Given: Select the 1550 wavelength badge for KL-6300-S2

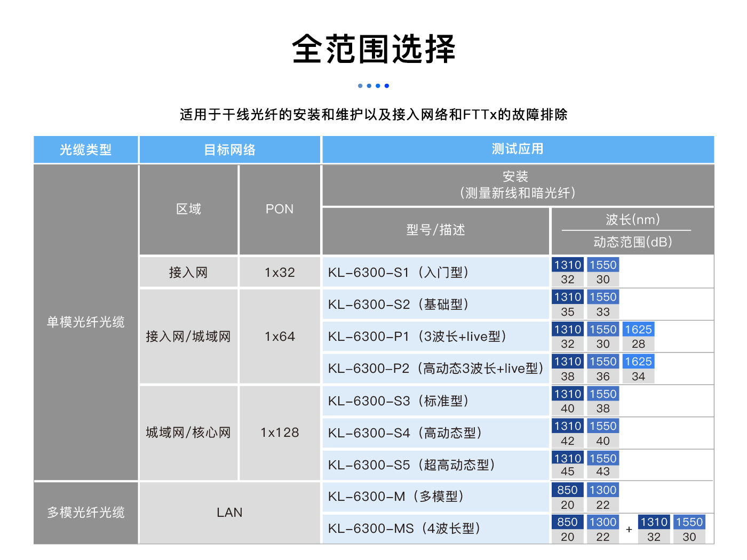Looking at the screenshot, I should (x=603, y=297).
